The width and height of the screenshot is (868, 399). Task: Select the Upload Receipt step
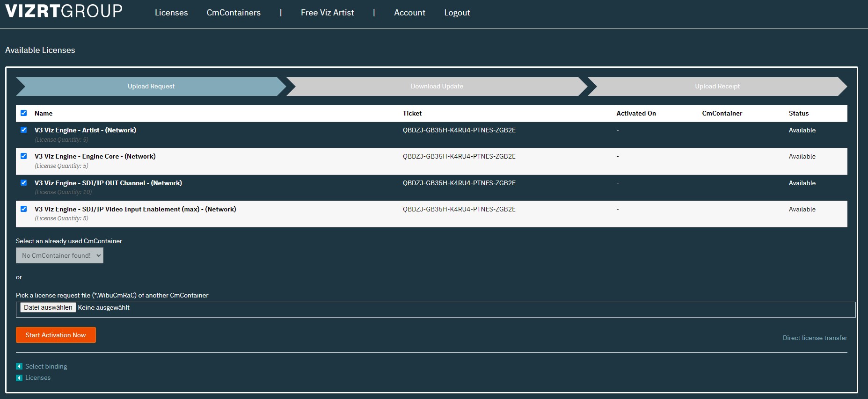click(x=717, y=86)
